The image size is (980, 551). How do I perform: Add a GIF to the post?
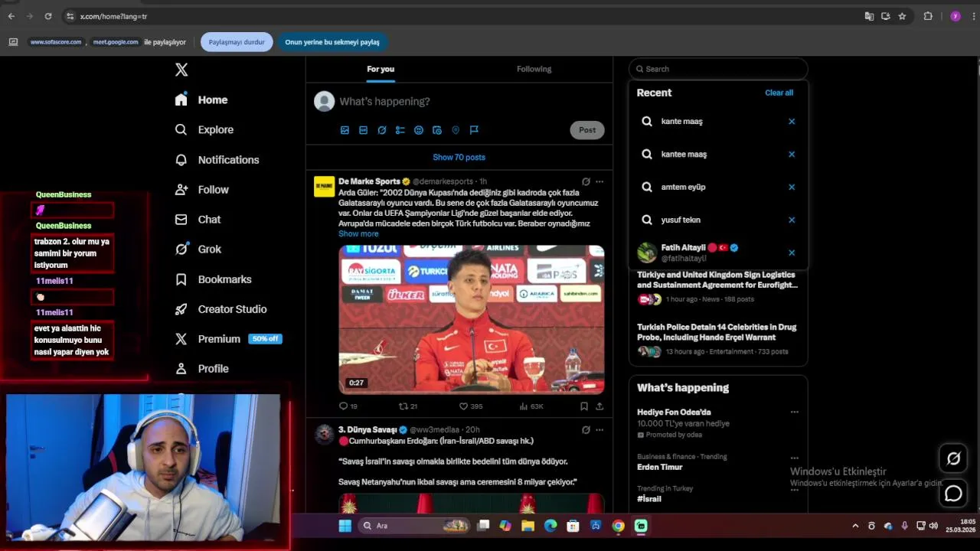tap(363, 130)
